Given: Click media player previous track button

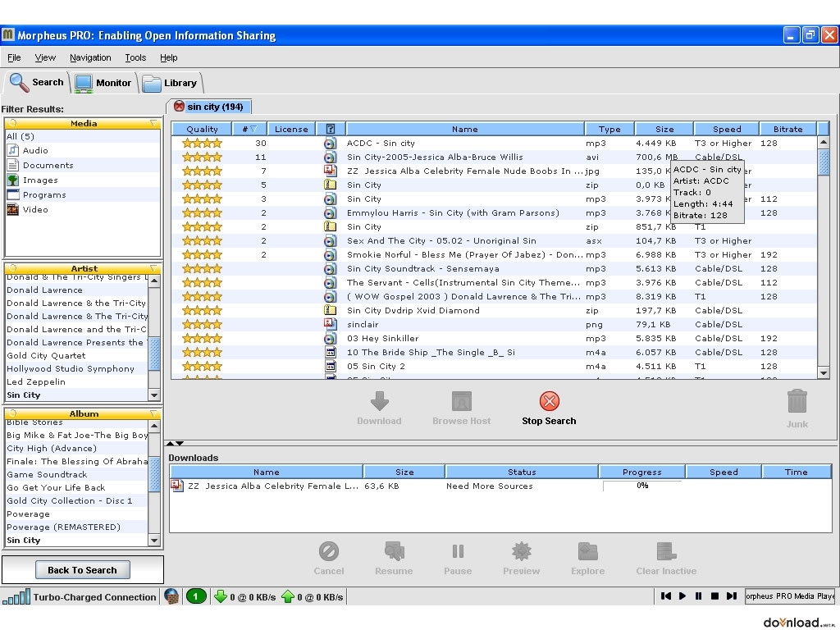Looking at the screenshot, I should [x=666, y=596].
